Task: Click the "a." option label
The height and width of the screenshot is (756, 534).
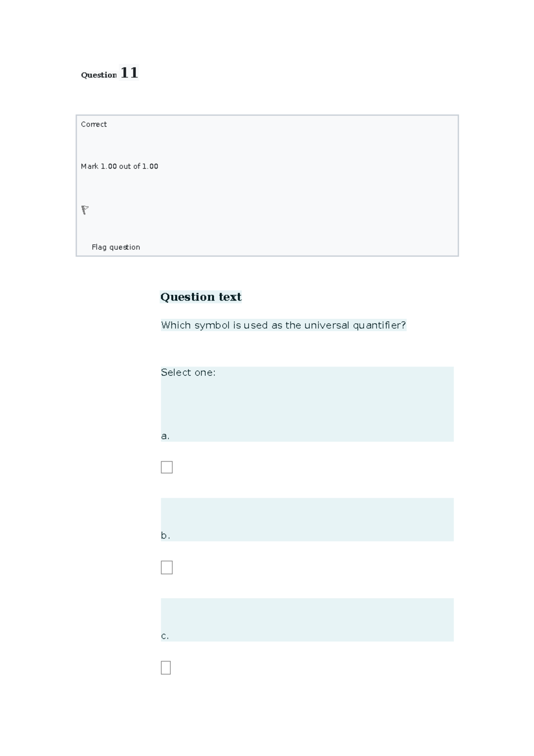Action: tap(165, 436)
